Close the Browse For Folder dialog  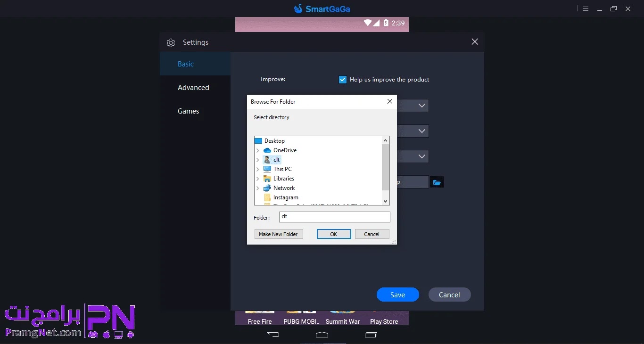390,101
